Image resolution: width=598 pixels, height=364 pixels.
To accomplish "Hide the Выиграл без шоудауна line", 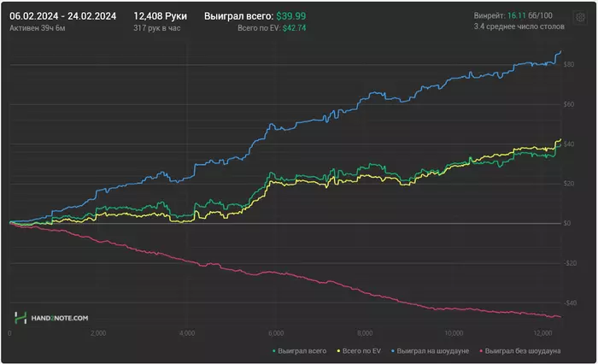I will click(523, 351).
